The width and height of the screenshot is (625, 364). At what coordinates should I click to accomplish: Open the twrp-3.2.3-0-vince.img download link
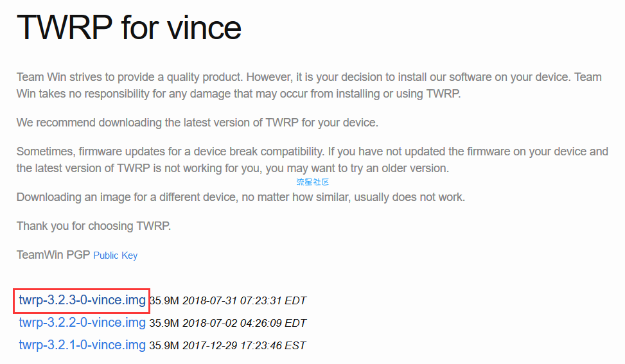pos(82,300)
